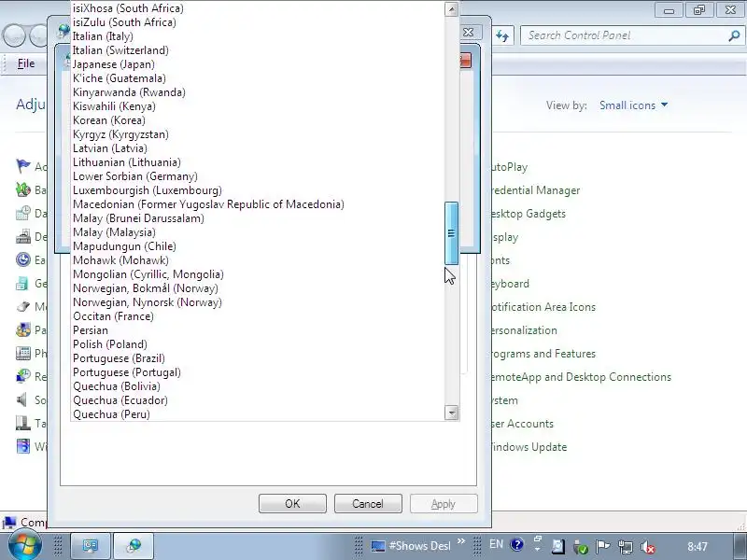Switch to the Control Panel taskbar button

click(91, 546)
